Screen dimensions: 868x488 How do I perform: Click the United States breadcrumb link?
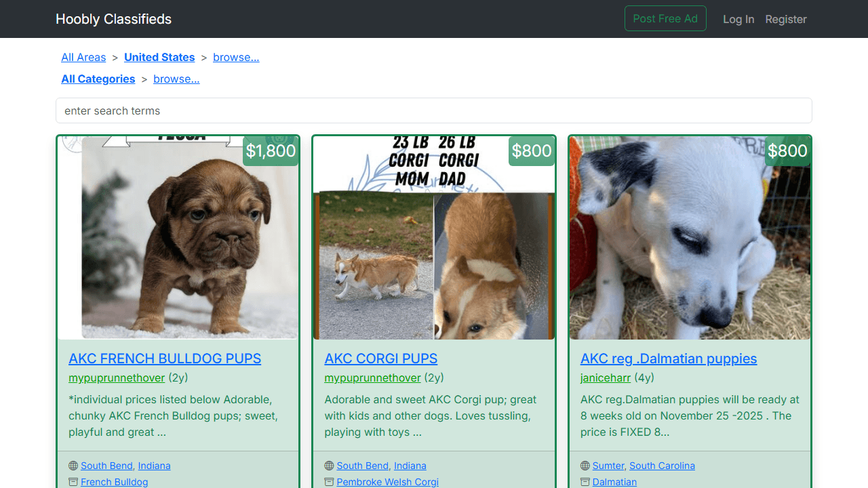point(159,58)
